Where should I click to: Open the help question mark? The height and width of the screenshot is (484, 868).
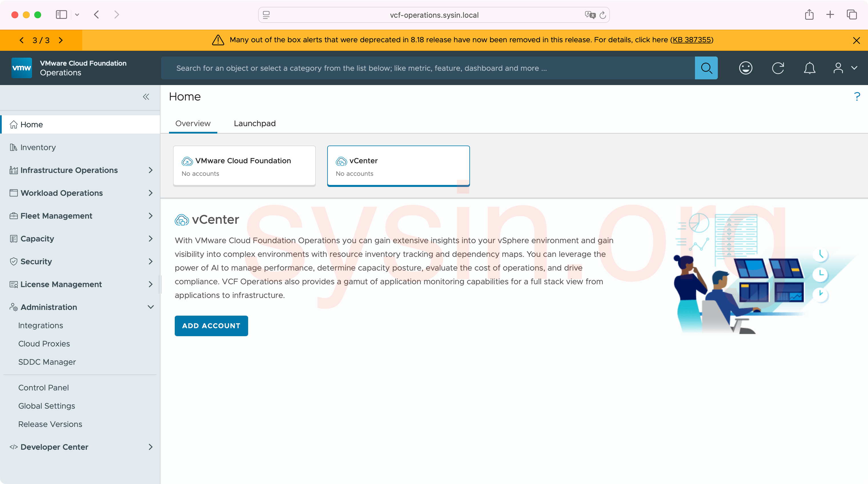coord(857,97)
